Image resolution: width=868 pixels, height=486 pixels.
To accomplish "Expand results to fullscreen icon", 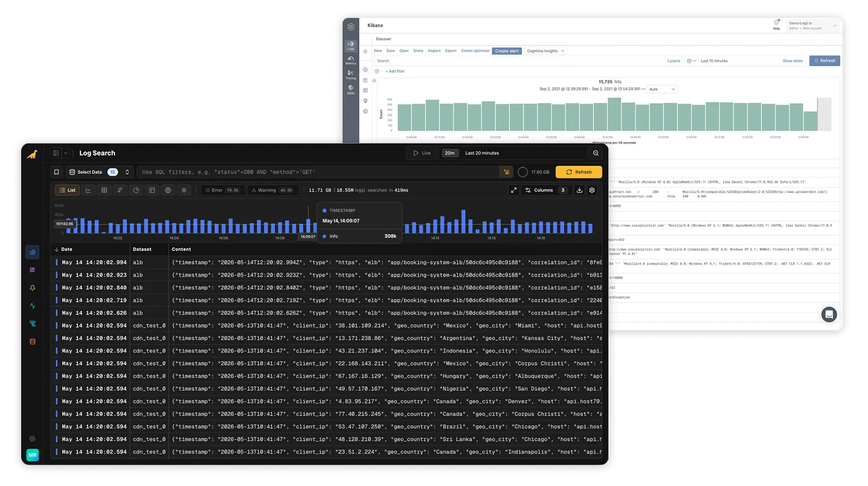I will click(513, 190).
